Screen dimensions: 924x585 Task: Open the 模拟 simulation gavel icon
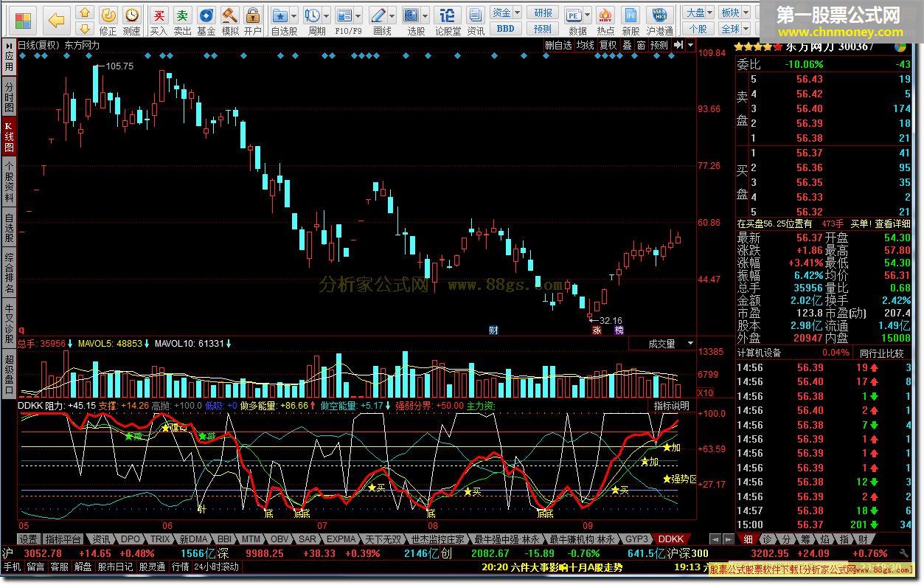pos(230,20)
